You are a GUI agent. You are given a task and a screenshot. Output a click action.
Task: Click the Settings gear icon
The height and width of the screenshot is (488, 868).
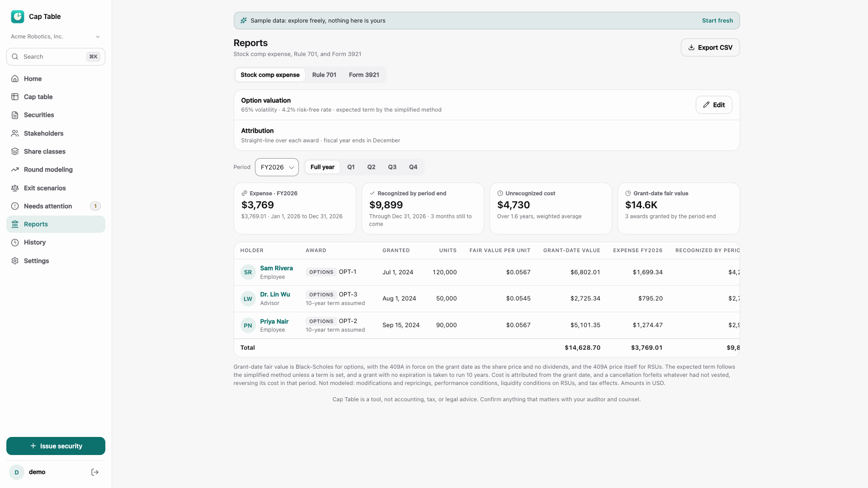point(15,261)
